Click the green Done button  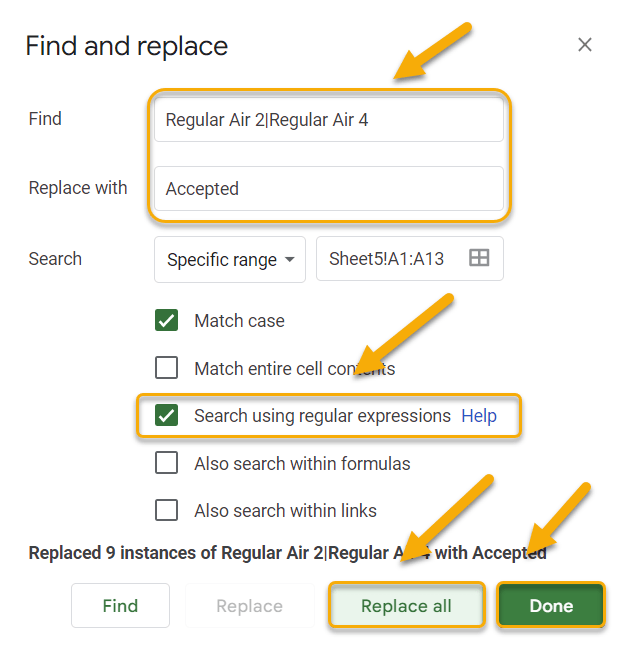pos(551,606)
